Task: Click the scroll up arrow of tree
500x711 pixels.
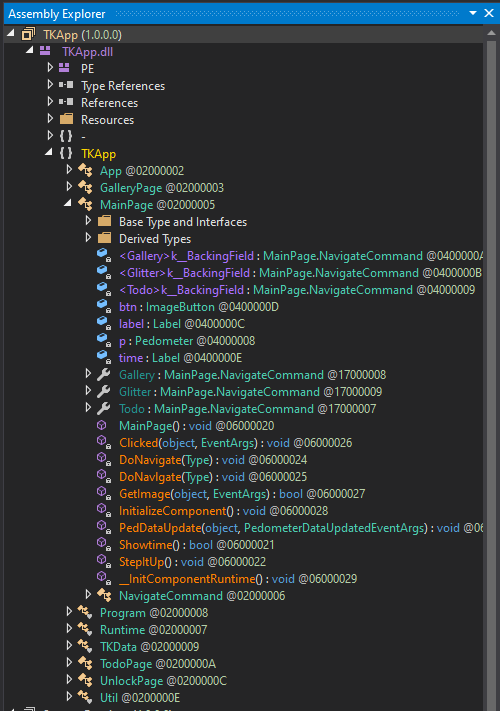Action: [491, 33]
